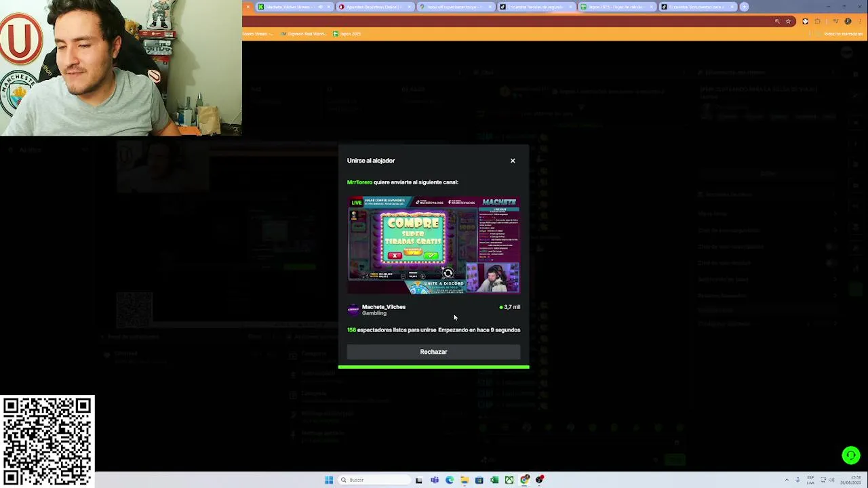
Task: Click the green support chat bubble icon
Action: 851,455
